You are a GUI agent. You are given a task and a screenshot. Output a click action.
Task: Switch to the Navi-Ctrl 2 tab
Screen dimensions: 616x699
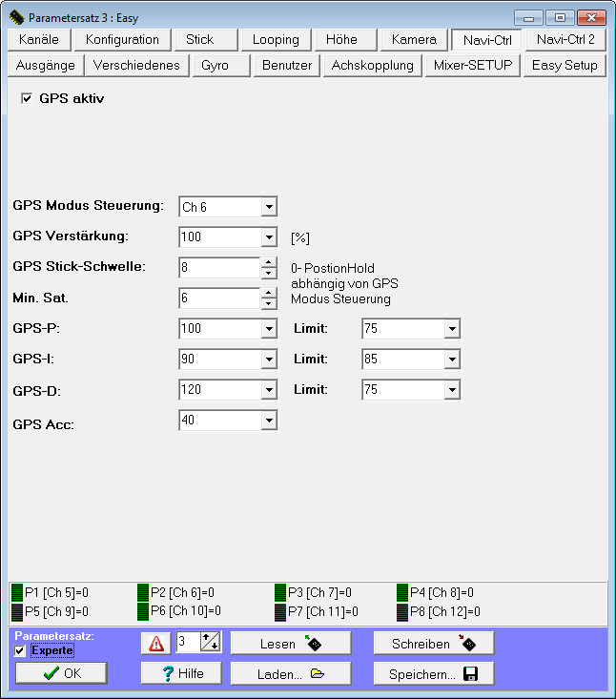pos(565,40)
